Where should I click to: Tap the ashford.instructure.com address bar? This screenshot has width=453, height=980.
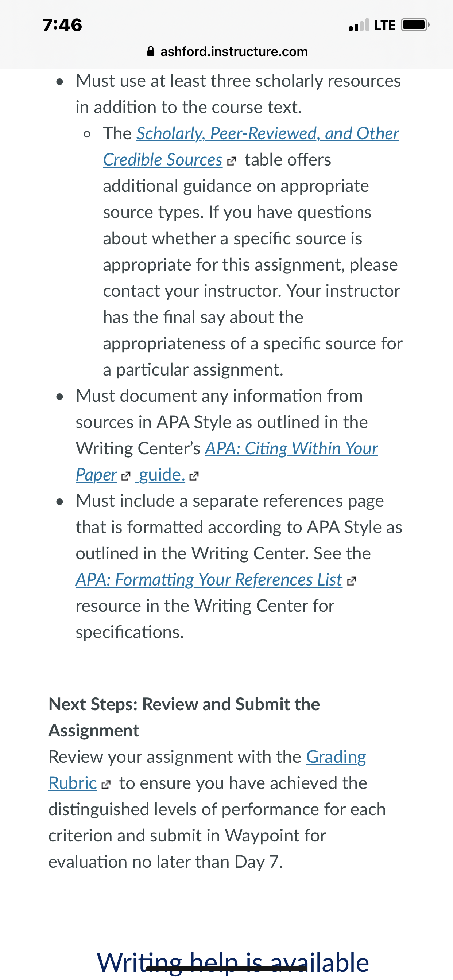click(227, 51)
